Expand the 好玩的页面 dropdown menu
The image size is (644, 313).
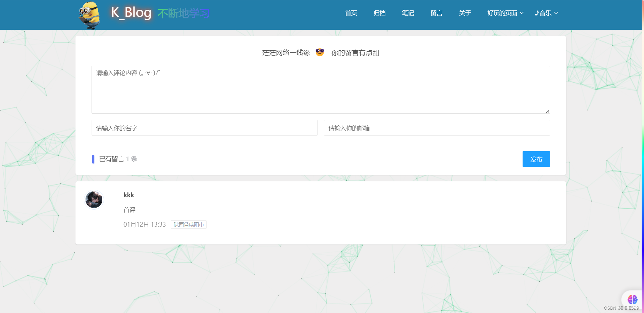click(505, 13)
